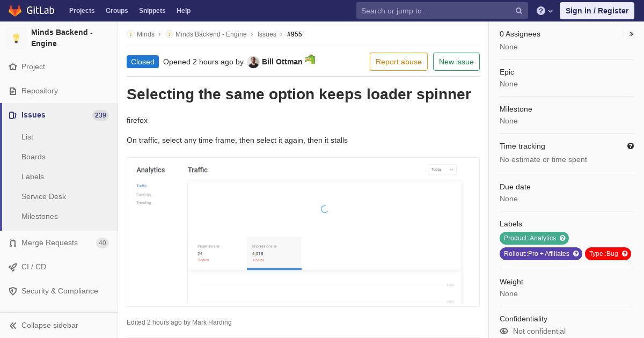The height and width of the screenshot is (338, 644).
Task: Click help icon on Product::Analytics label
Action: 562,238
